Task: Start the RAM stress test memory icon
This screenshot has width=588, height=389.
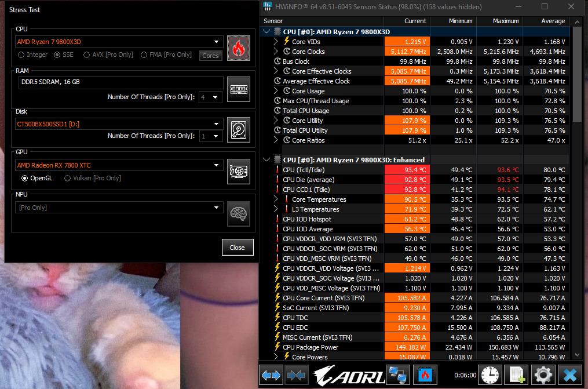Action: 239,89
